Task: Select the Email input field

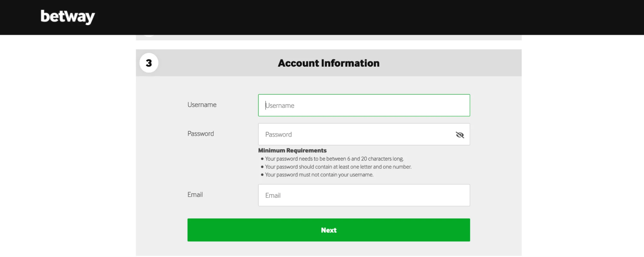Action: tap(364, 195)
